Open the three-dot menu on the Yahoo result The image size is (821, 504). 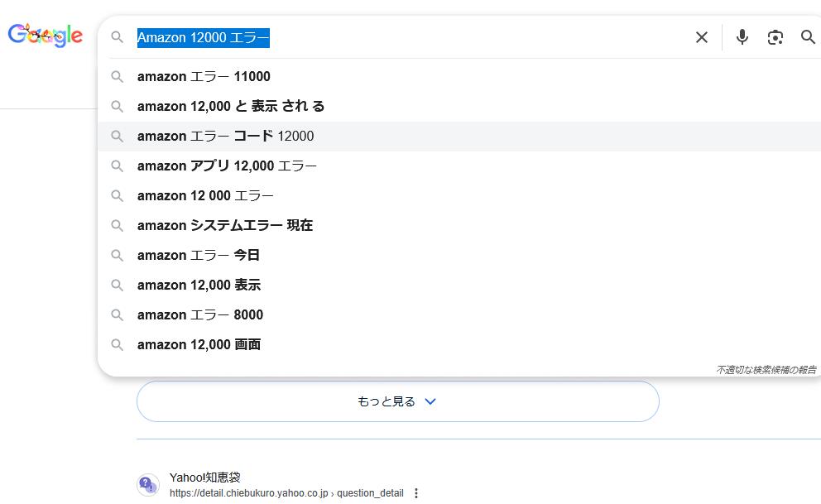click(x=416, y=492)
